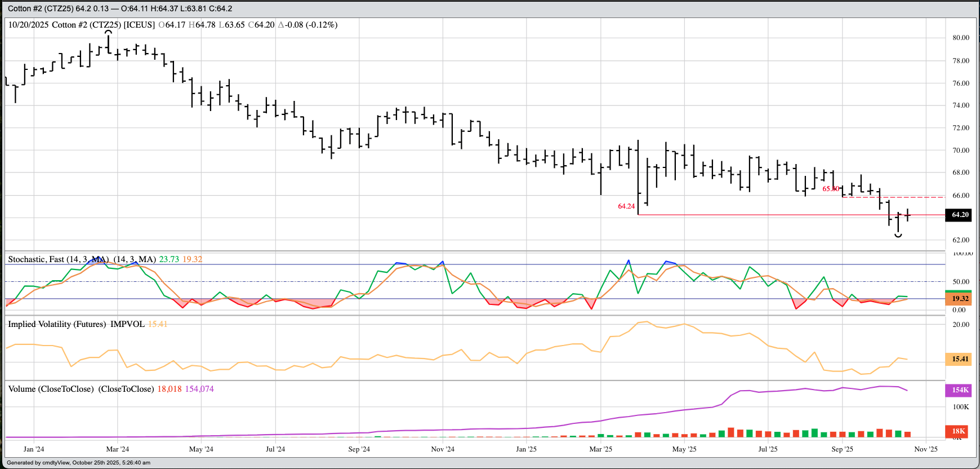This screenshot has height=469, width=980.
Task: Click the green 23.73 stochastic reading
Action: [x=169, y=259]
